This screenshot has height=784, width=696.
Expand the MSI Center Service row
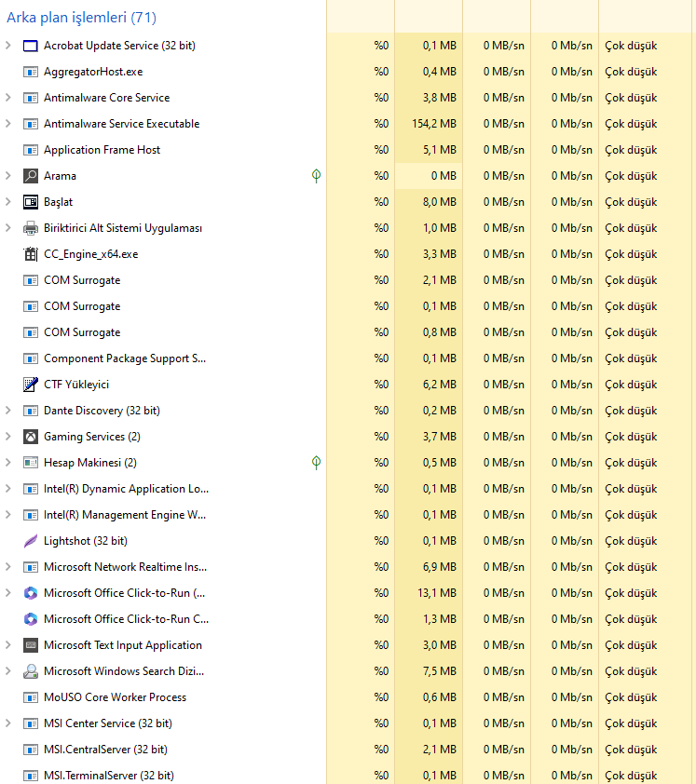coord(8,723)
